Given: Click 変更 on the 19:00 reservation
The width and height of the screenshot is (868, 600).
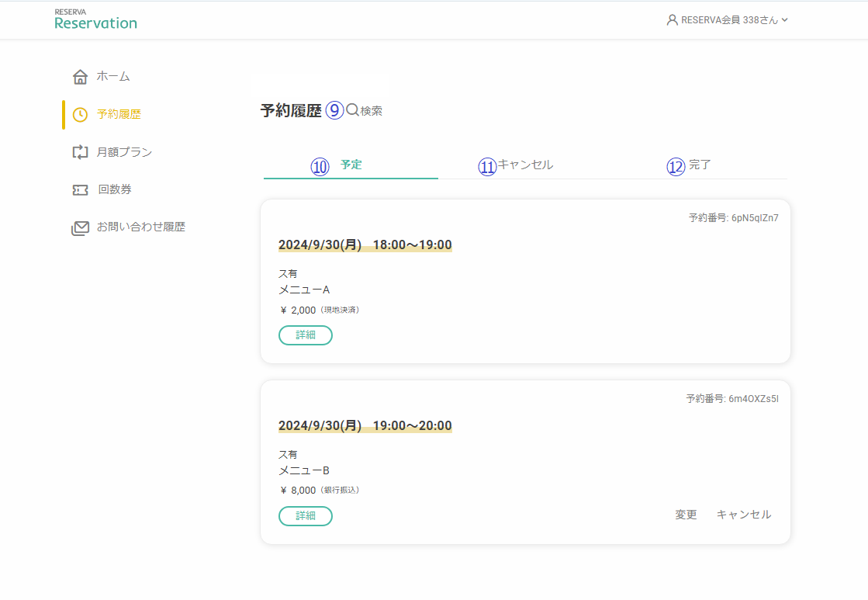Looking at the screenshot, I should pyautogui.click(x=686, y=515).
